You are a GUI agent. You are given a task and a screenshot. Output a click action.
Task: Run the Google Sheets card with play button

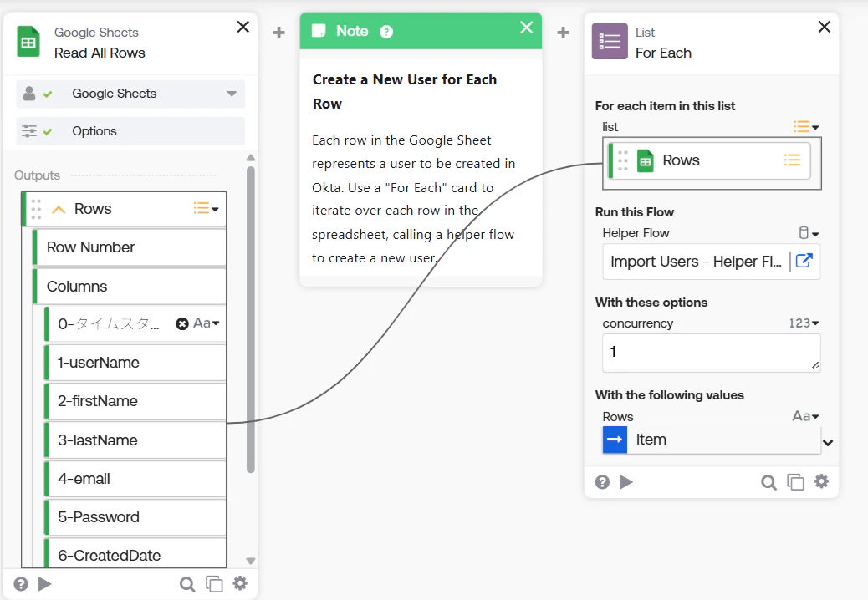pos(45,584)
